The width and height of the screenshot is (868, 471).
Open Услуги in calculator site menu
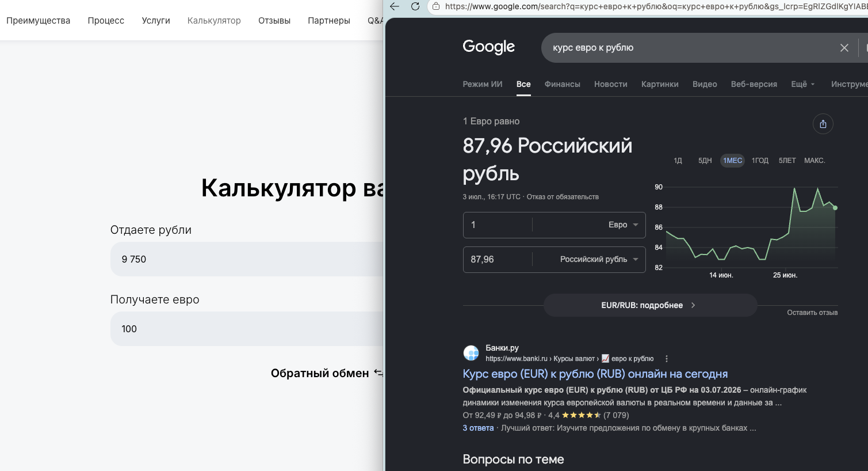point(156,20)
